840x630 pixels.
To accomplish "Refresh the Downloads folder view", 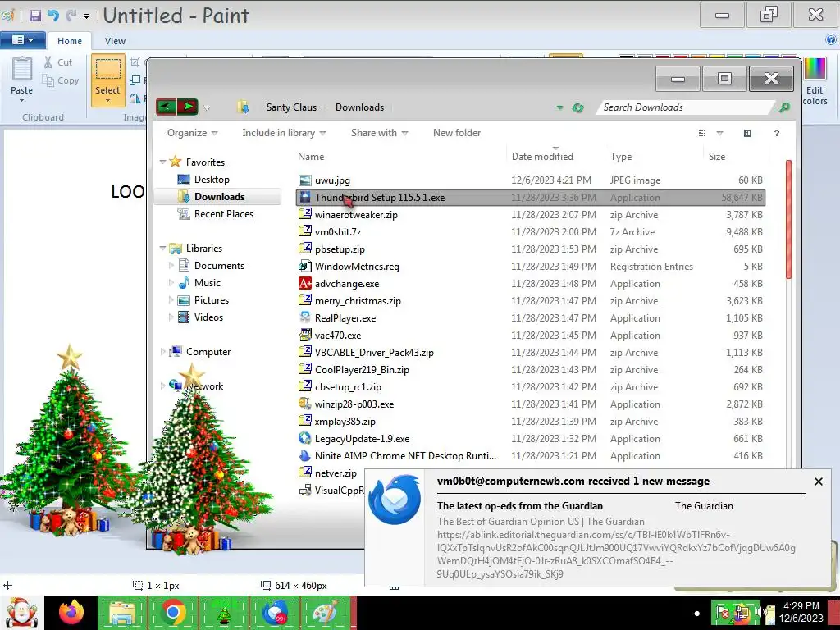I will tap(577, 107).
